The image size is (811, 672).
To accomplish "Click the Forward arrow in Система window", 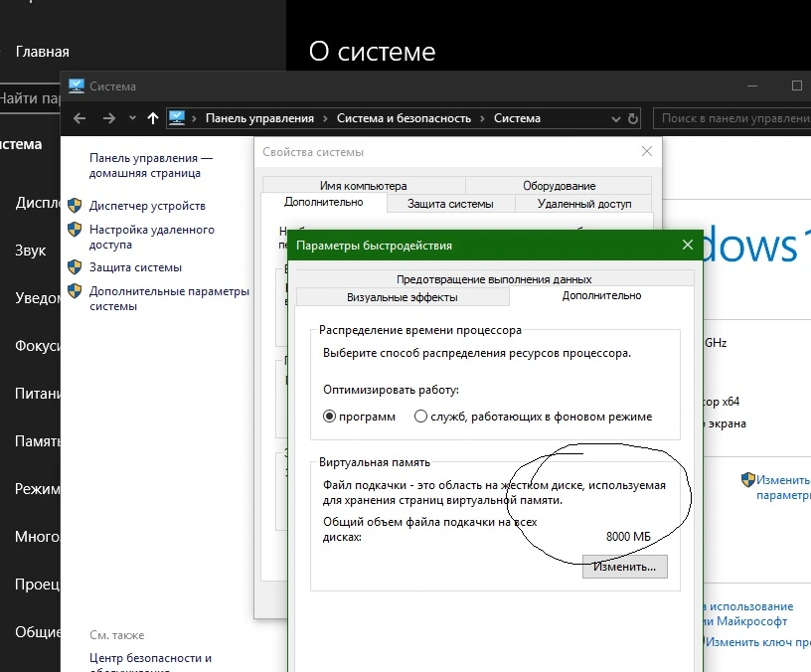I will (x=109, y=118).
